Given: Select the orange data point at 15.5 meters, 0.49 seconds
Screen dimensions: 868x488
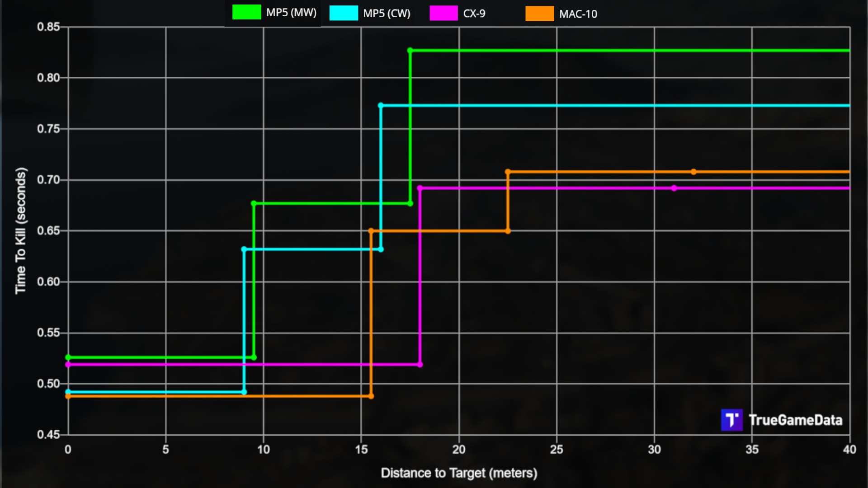Looking at the screenshot, I should tap(371, 396).
